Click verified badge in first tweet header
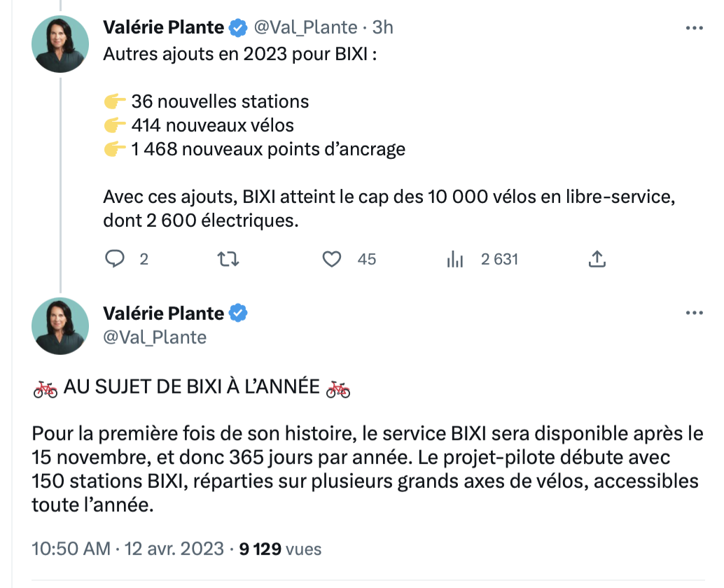This screenshot has height=588, width=724. coord(238,27)
